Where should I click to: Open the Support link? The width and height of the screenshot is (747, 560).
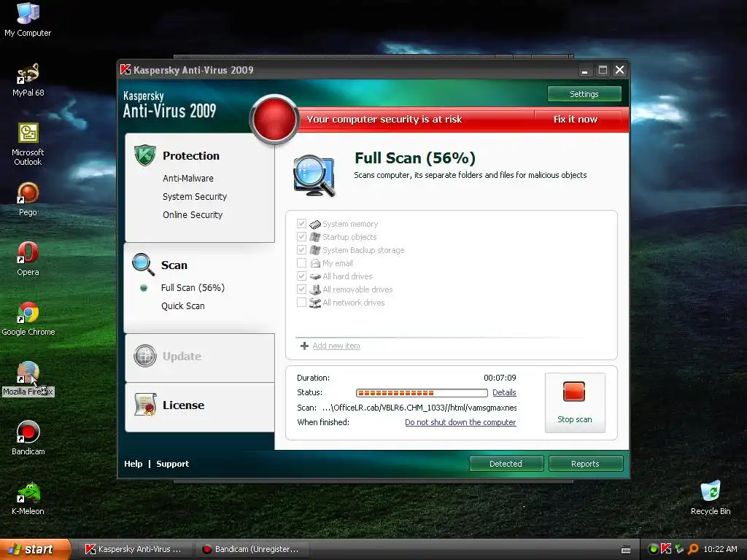pos(172,464)
